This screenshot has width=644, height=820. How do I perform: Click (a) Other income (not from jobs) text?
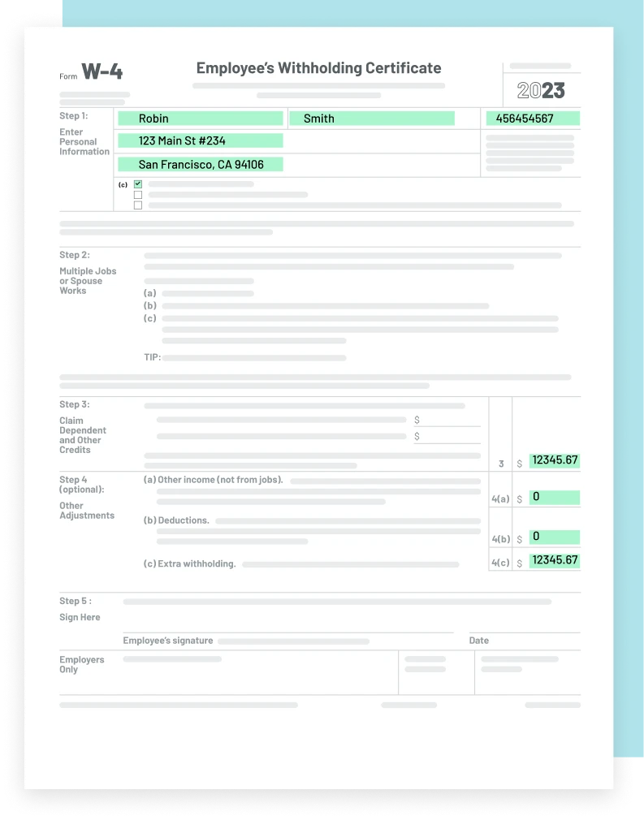click(214, 480)
